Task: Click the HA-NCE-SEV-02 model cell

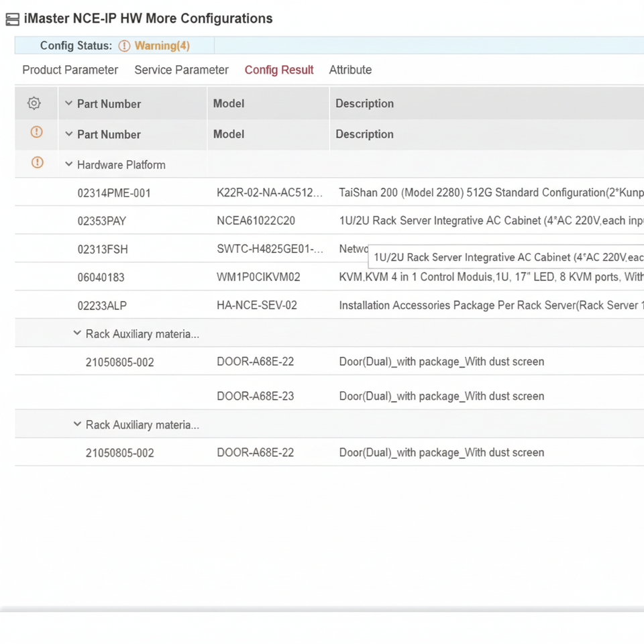Action: coord(257,305)
